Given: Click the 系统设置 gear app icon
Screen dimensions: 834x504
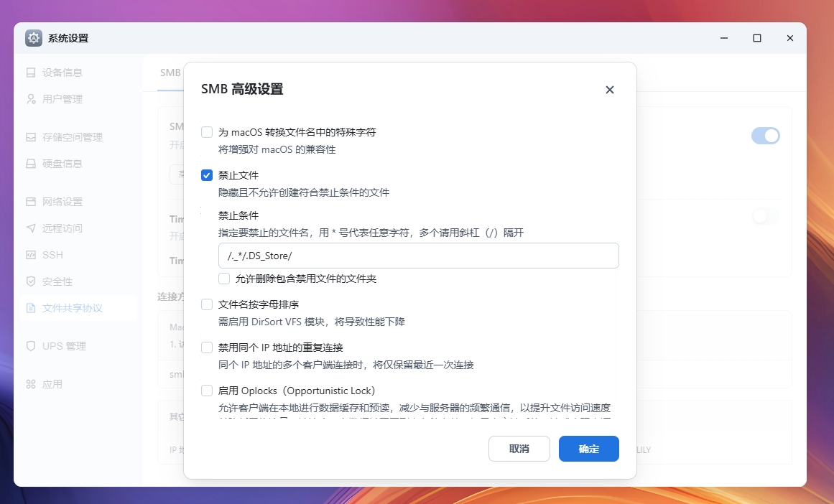Looking at the screenshot, I should tap(34, 38).
